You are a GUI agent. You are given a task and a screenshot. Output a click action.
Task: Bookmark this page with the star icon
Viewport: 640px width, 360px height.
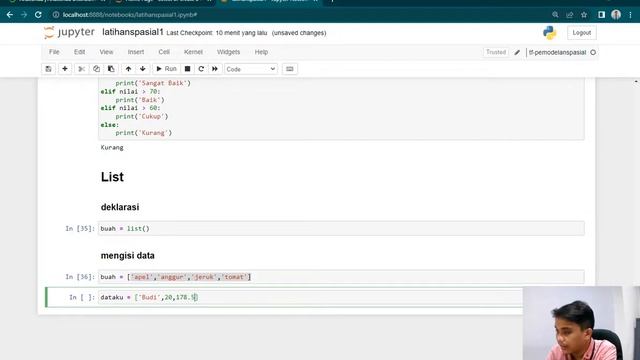tap(584, 15)
